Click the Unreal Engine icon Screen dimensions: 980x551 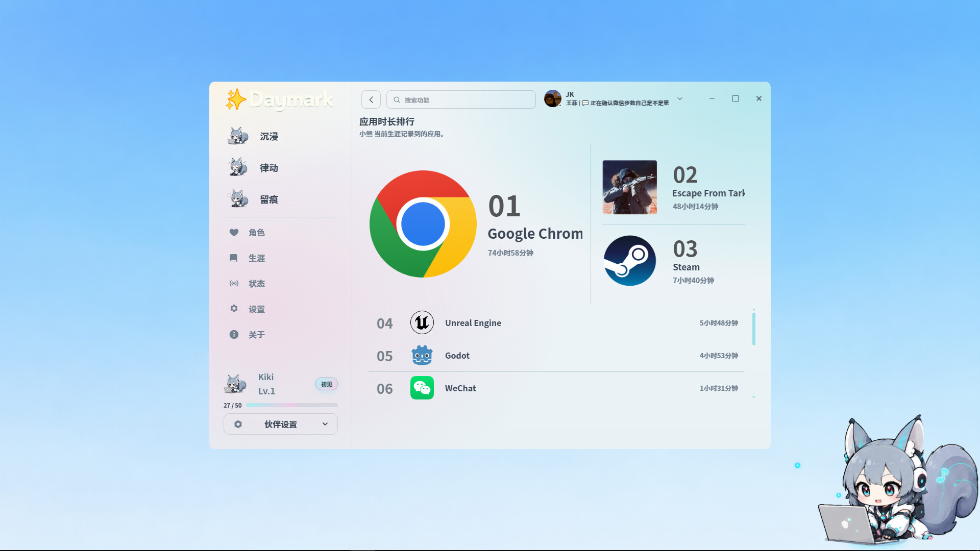(x=422, y=322)
